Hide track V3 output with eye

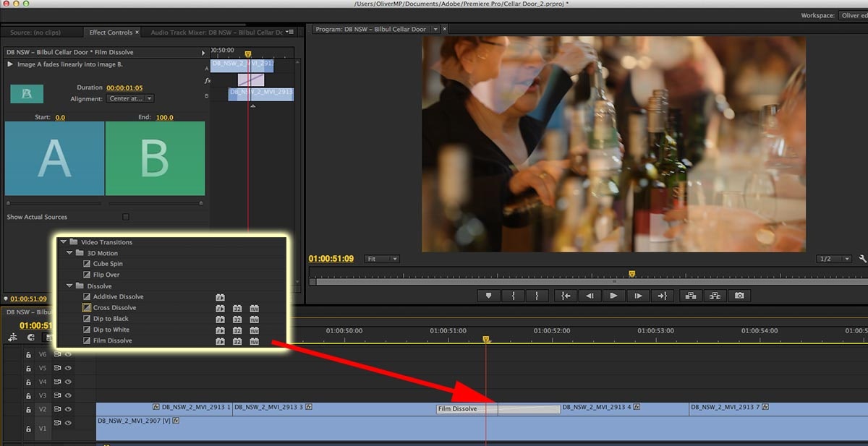click(x=69, y=395)
